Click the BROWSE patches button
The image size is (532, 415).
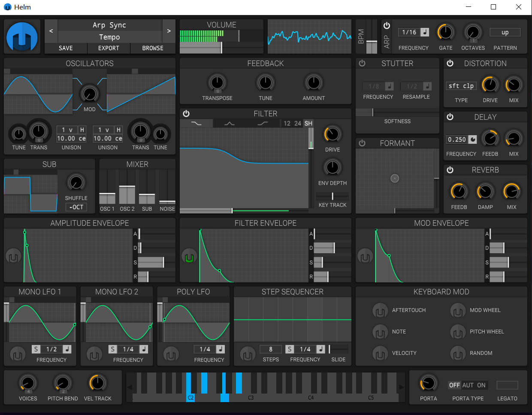[153, 48]
